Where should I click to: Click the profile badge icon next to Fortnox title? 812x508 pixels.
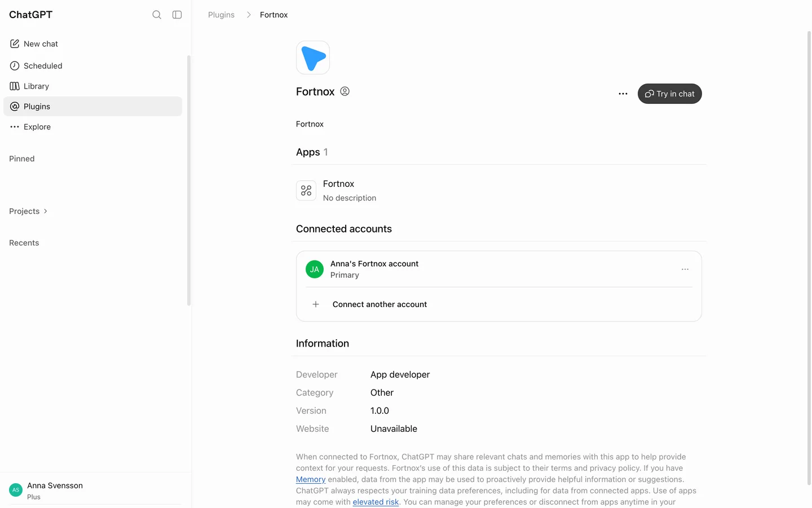[x=345, y=91]
